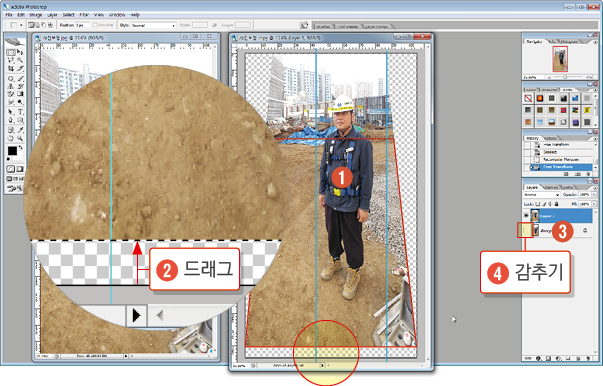Toggle Lock transparent pixels in Layers panel
This screenshot has height=386, width=603.
[x=537, y=204]
